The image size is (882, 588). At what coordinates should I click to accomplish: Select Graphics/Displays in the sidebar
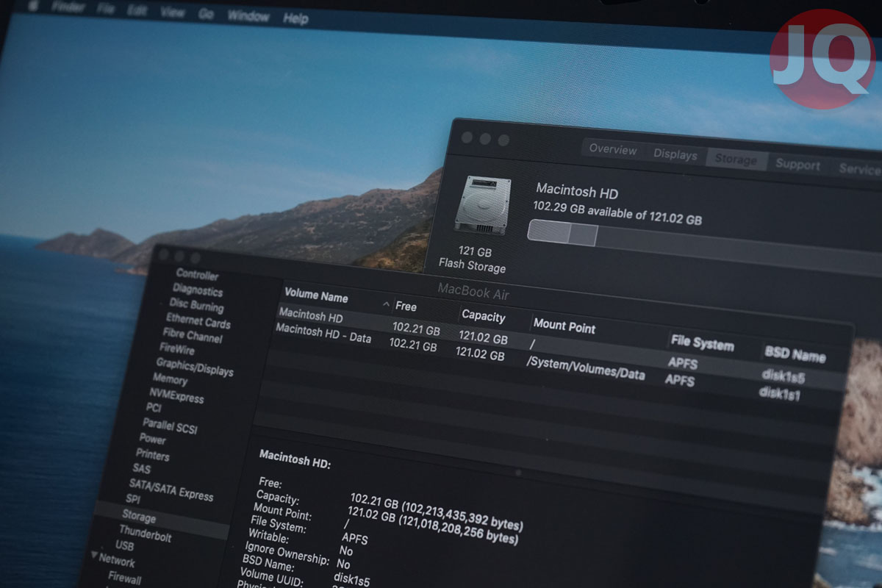(x=194, y=367)
